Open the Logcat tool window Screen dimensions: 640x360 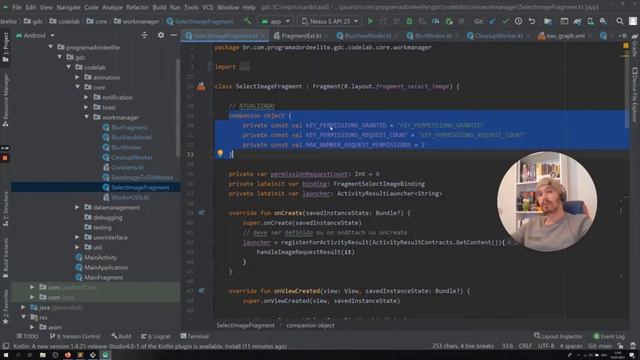[x=156, y=336]
